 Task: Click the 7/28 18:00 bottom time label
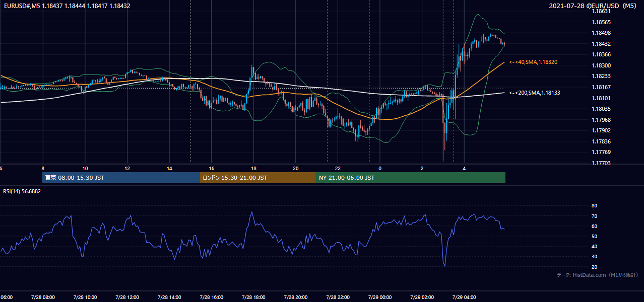click(253, 297)
